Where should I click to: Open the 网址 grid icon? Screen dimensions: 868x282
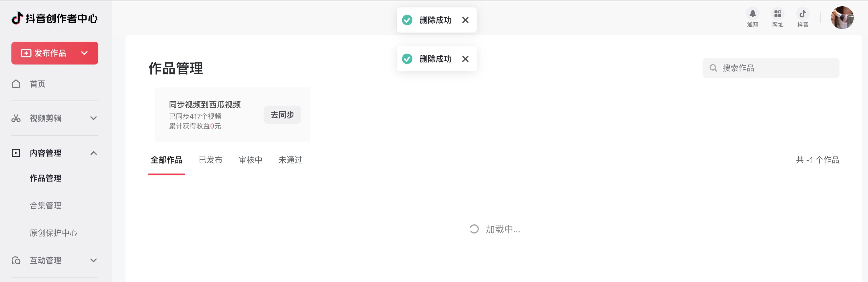click(777, 13)
